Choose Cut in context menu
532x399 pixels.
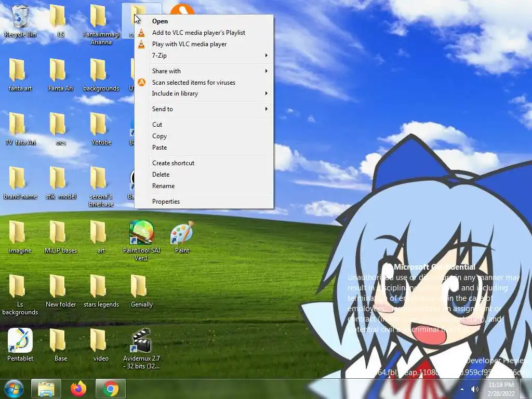click(x=204, y=125)
